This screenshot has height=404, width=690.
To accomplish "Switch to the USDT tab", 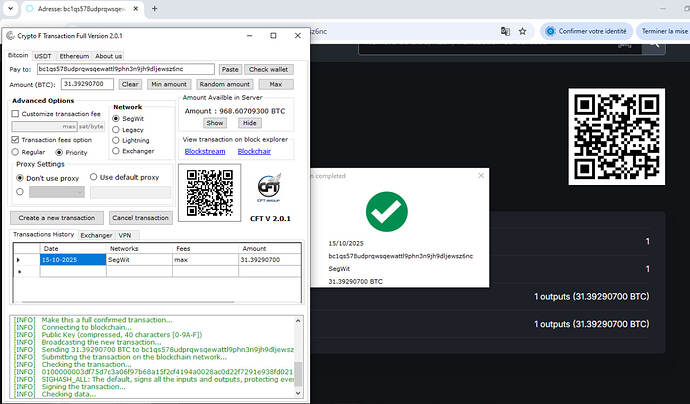I will coord(43,56).
